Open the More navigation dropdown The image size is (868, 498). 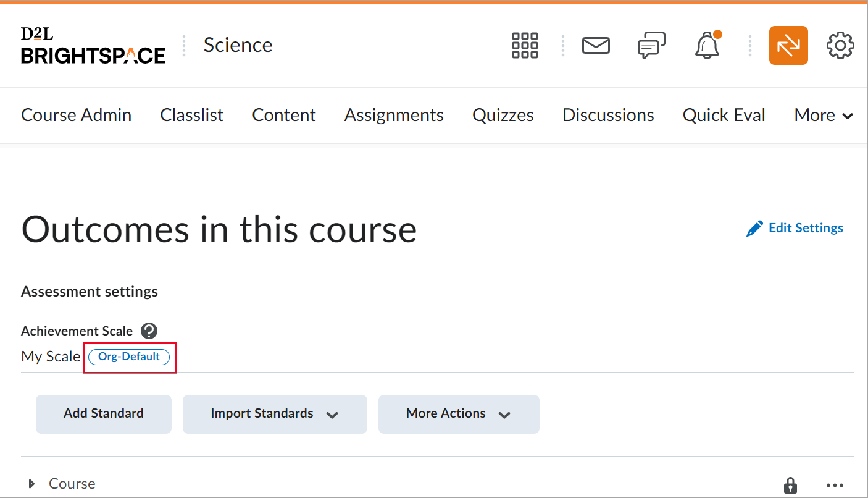(x=823, y=115)
